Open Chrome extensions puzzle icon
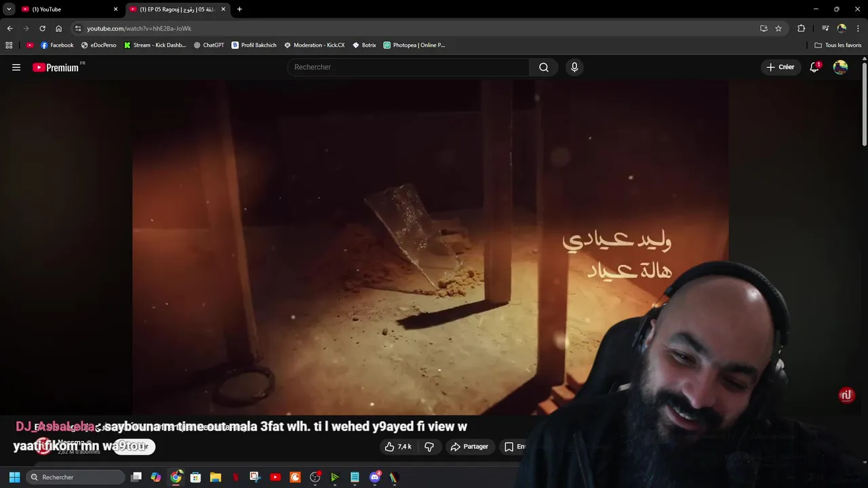This screenshot has height=488, width=868. click(802, 28)
